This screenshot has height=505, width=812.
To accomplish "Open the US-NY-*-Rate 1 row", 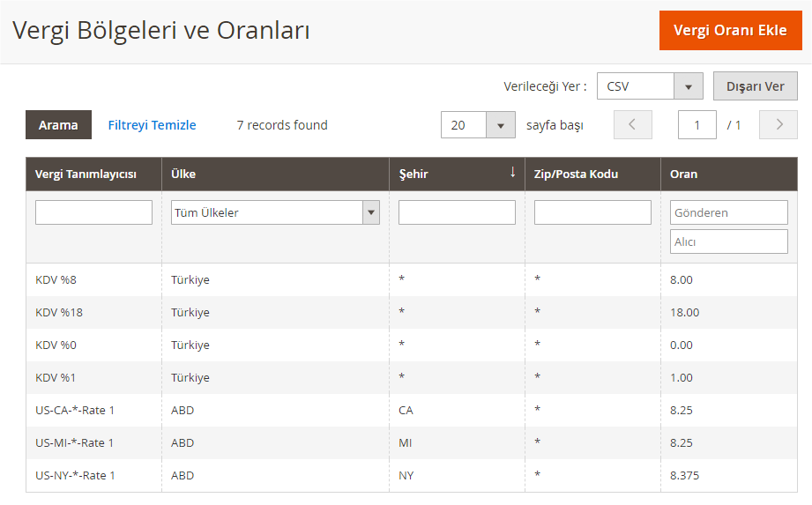I will point(412,476).
